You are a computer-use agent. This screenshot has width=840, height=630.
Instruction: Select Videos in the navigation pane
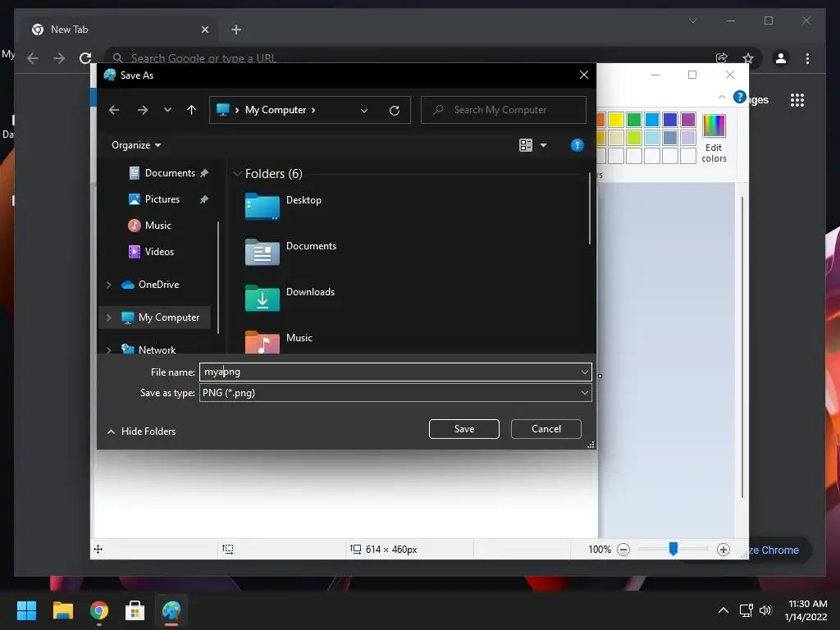(152, 252)
